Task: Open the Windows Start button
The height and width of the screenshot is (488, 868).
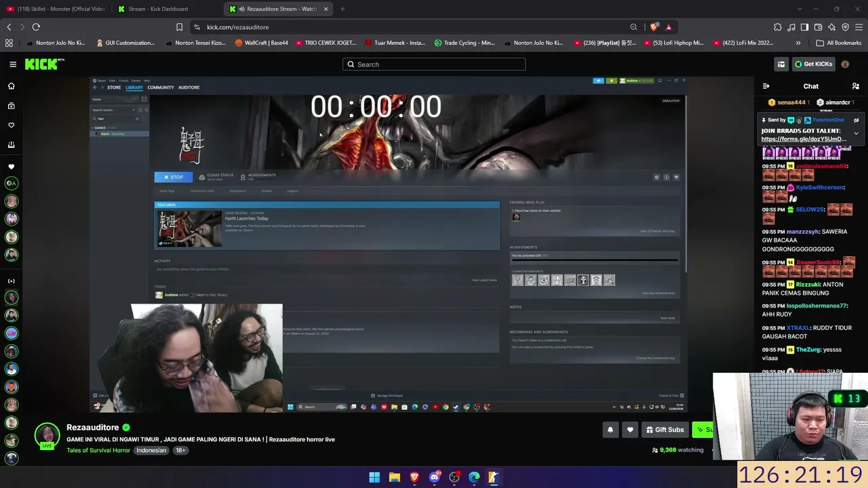Action: 374,477
